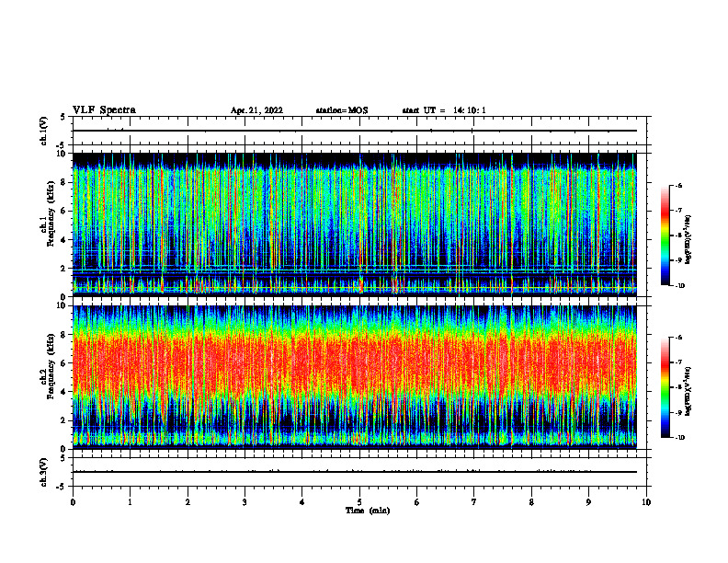Viewport: 728px width, 563px height.
Task: Select the date text "Apr. 21, 2022"
Action: click(x=256, y=110)
